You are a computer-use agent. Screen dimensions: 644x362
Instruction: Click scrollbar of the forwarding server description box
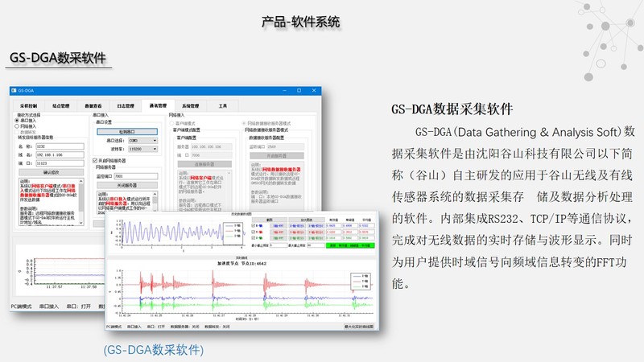81,202
